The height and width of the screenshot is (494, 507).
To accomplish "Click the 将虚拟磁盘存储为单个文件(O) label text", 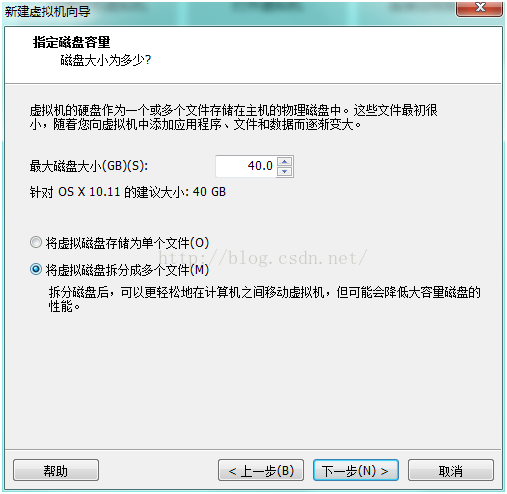I will 127,243.
